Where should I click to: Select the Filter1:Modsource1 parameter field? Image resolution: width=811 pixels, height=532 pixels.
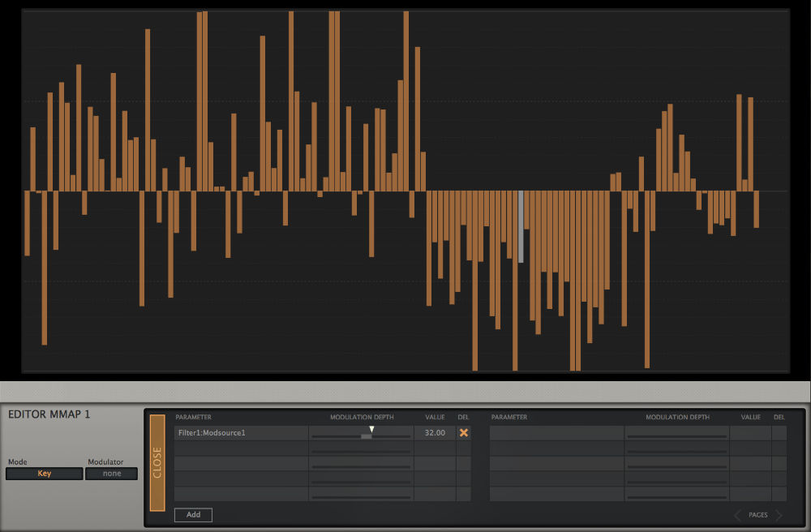[241, 433]
